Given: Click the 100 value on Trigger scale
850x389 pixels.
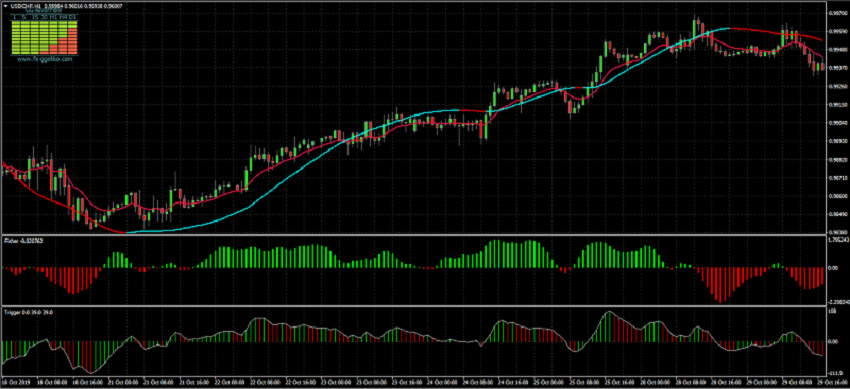Looking at the screenshot, I should click(x=831, y=310).
